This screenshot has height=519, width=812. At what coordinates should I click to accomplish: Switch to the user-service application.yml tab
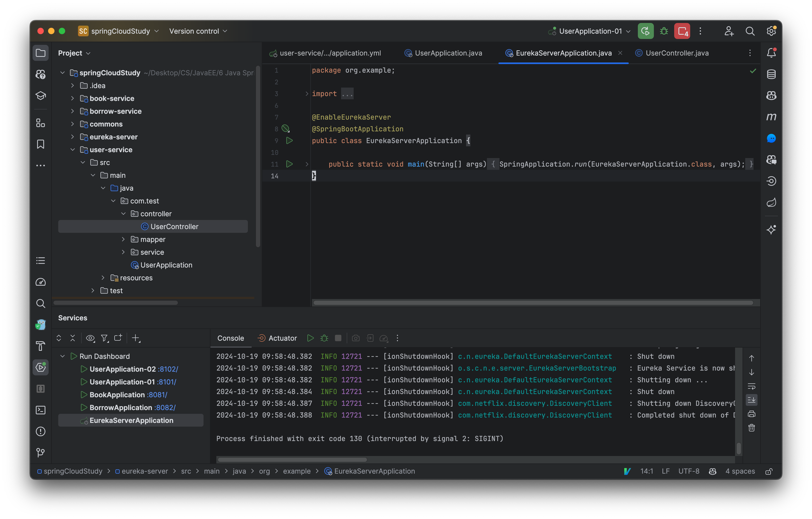[x=325, y=53]
